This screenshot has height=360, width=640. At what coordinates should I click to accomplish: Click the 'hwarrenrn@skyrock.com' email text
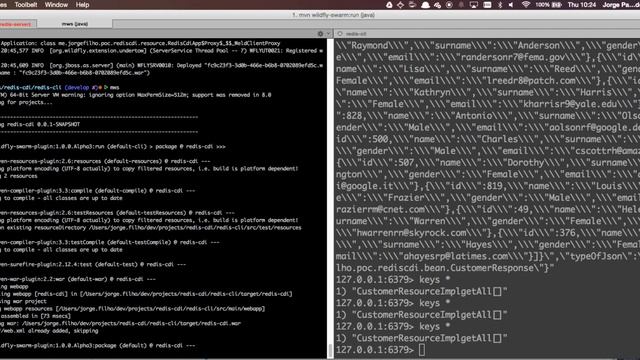(411, 233)
